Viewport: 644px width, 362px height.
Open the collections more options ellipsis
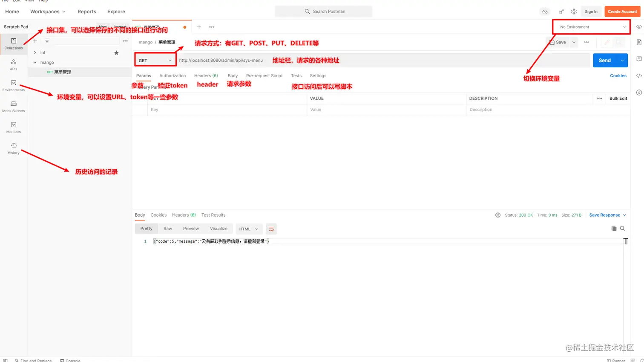[x=125, y=41]
